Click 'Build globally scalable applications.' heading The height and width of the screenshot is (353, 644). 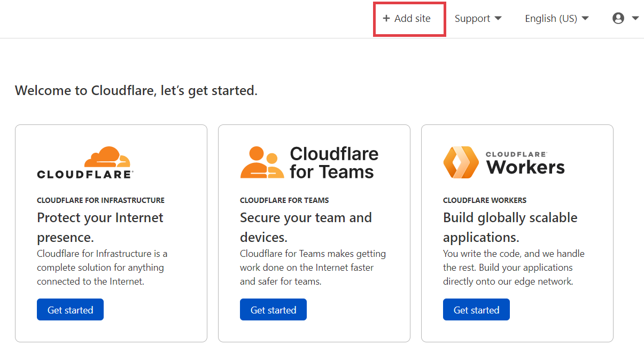coord(510,227)
